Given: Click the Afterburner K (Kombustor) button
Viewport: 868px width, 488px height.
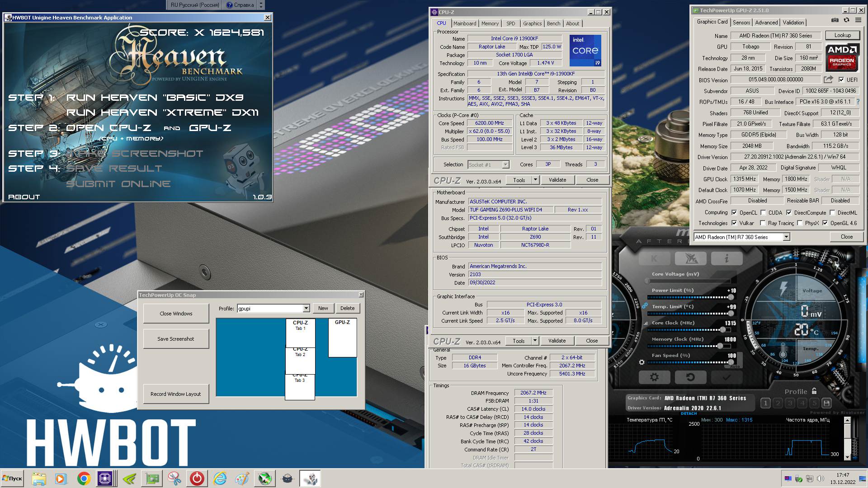Looking at the screenshot, I should coord(654,258).
